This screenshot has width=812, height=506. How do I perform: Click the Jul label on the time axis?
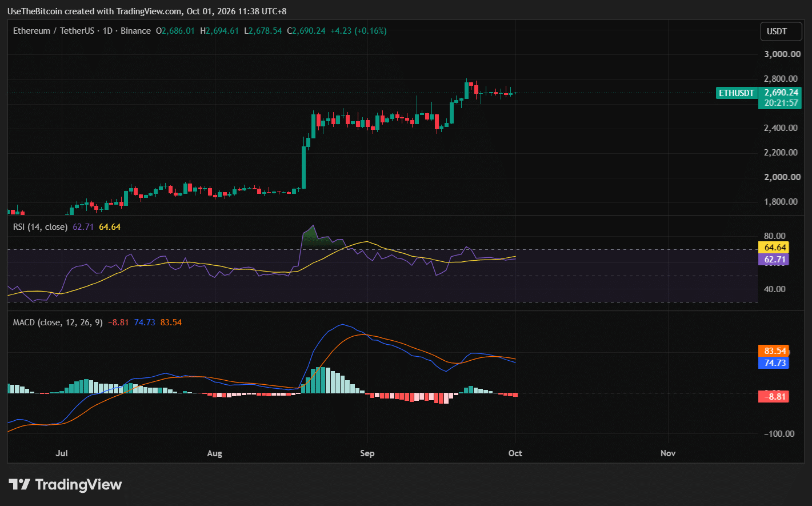coord(62,453)
